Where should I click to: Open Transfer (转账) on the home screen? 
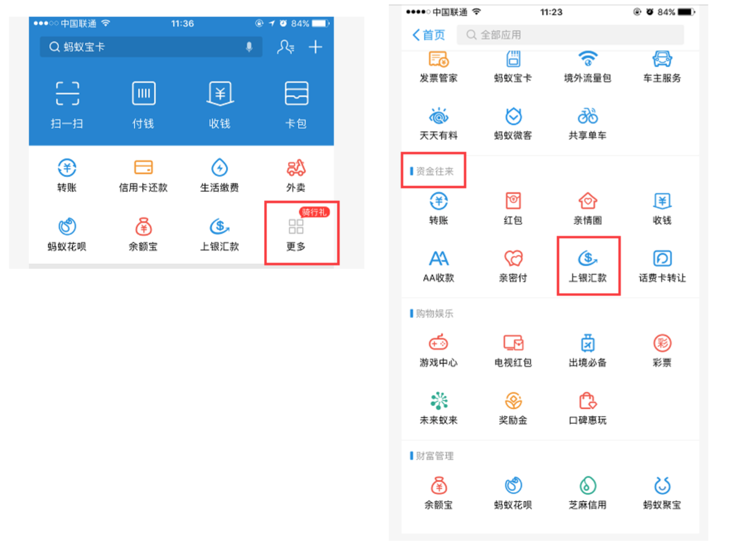pyautogui.click(x=67, y=176)
